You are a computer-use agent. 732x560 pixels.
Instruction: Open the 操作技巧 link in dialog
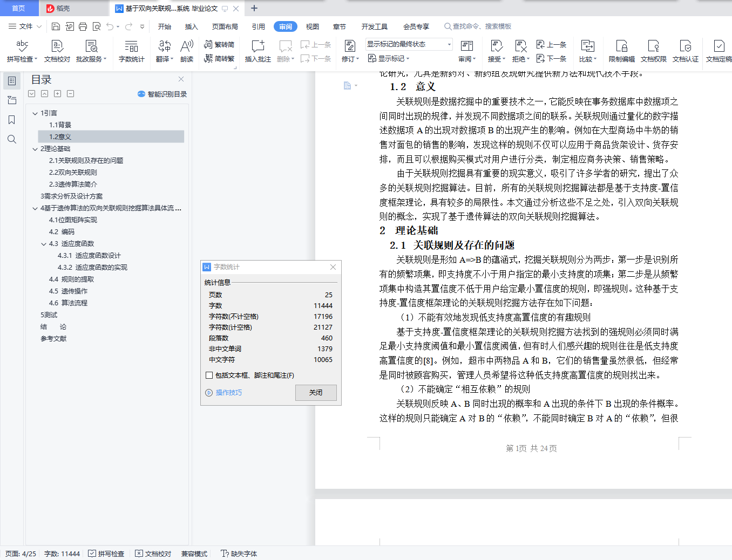(x=224, y=393)
